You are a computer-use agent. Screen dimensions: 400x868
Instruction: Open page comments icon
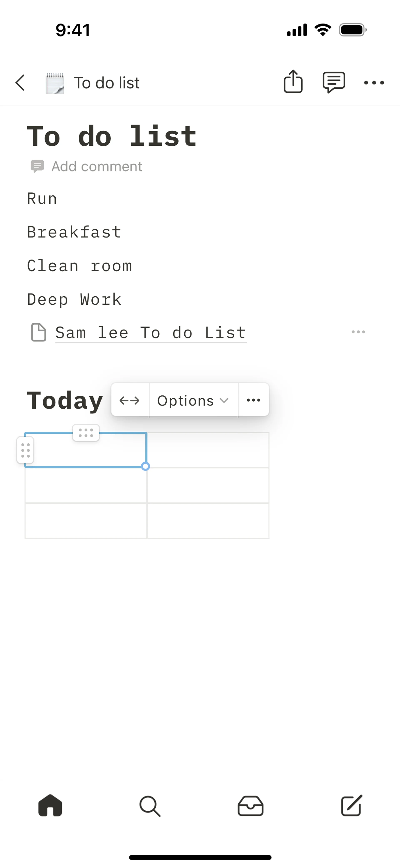tap(333, 82)
